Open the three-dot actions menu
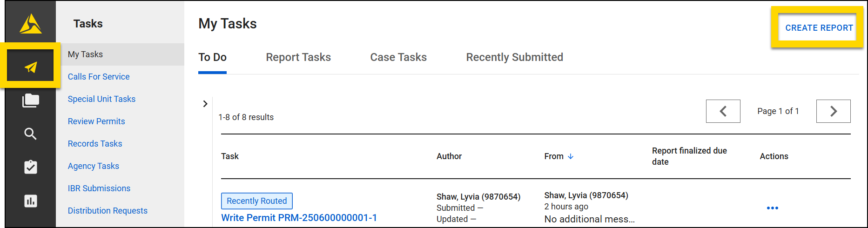 pos(772,208)
